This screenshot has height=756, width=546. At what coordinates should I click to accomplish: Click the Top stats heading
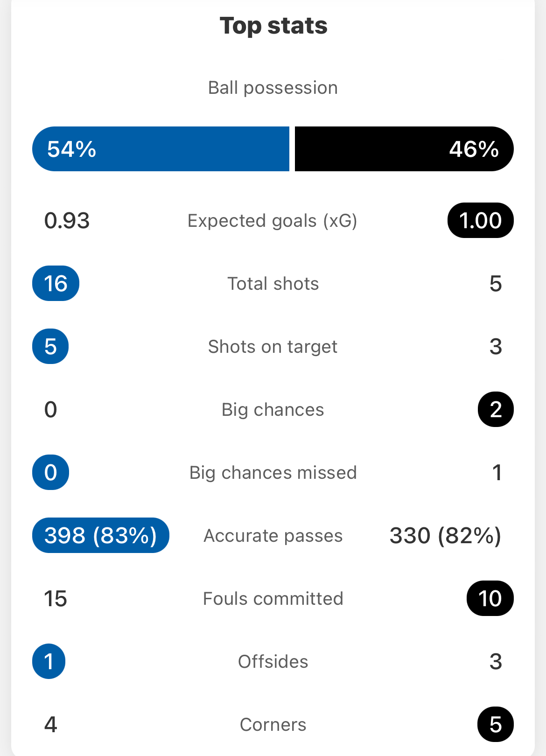pyautogui.click(x=273, y=26)
